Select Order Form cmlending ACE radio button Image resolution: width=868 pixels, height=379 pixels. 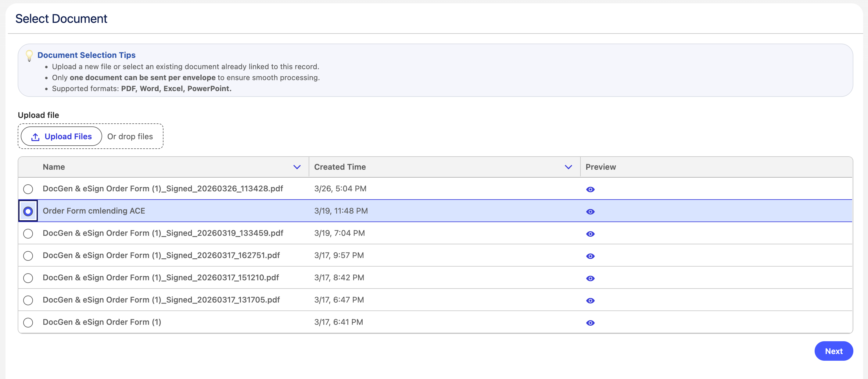pos(28,211)
